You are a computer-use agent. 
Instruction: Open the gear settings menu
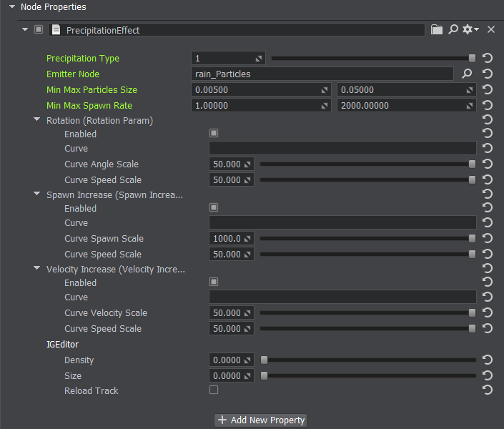coord(470,29)
